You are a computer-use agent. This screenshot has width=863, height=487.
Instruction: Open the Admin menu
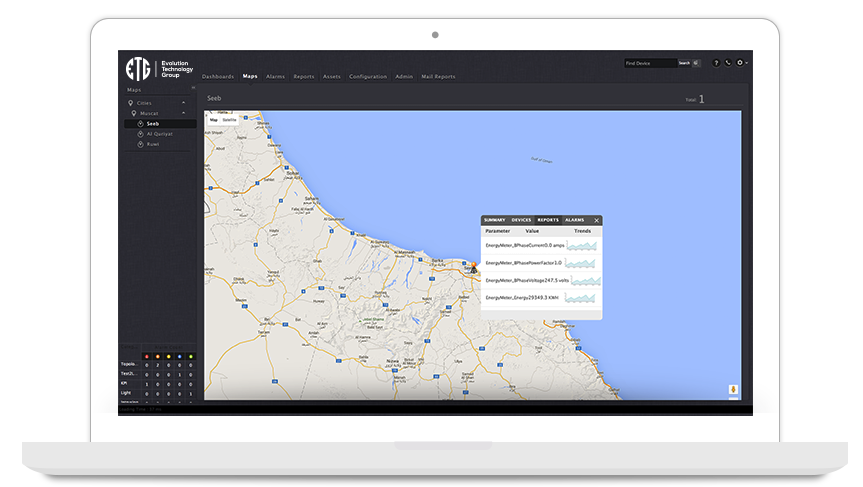pos(404,76)
